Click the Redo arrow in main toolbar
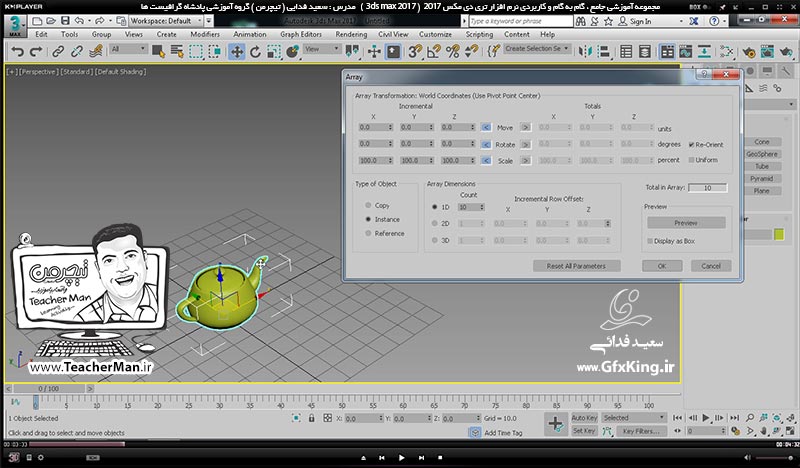The image size is (800, 468). click(36, 52)
